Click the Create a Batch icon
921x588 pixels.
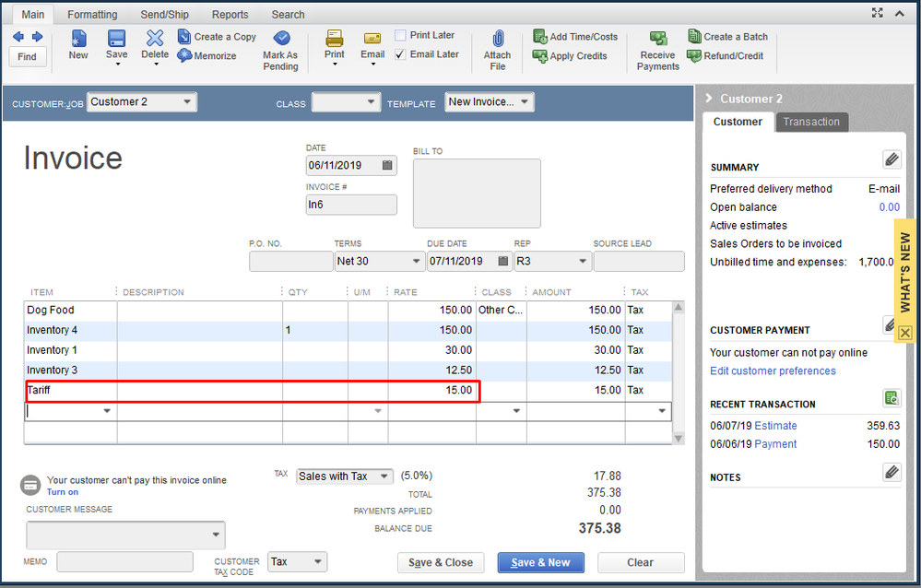pyautogui.click(x=695, y=37)
